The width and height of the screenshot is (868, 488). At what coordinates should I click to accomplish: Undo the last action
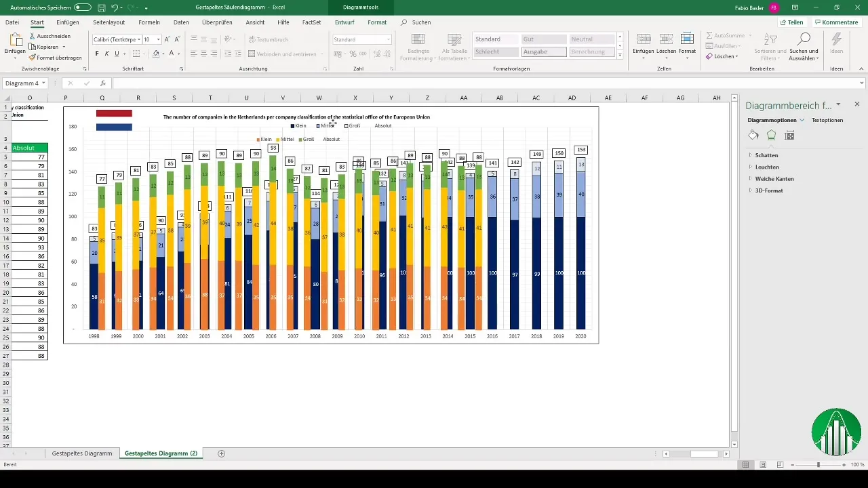point(115,7)
